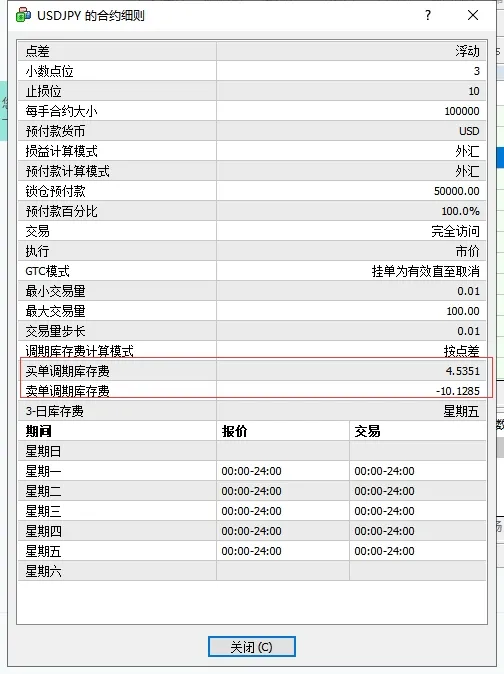Select the 止损位 row label
The height and width of the screenshot is (674, 504).
click(43, 91)
